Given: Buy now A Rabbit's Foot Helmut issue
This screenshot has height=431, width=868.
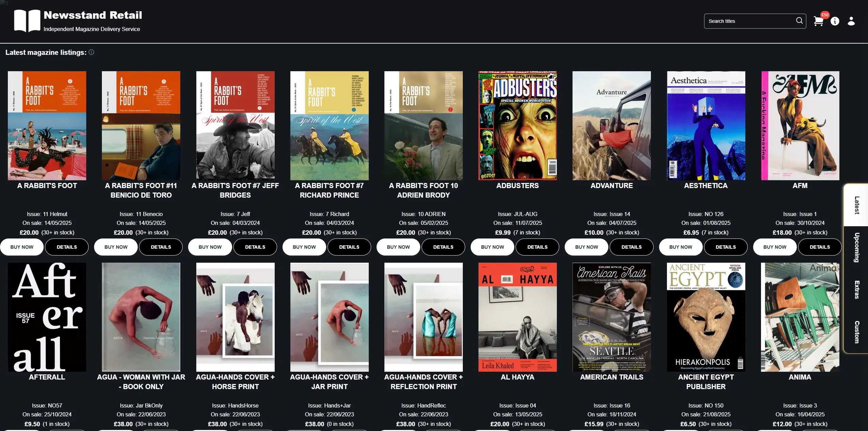Looking at the screenshot, I should pos(22,247).
